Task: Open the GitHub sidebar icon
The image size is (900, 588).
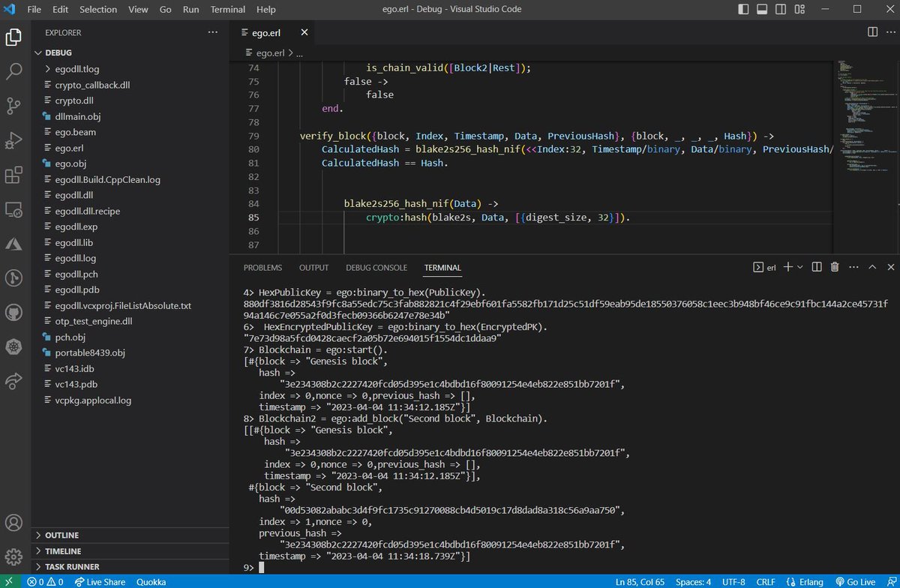Action: 14,312
